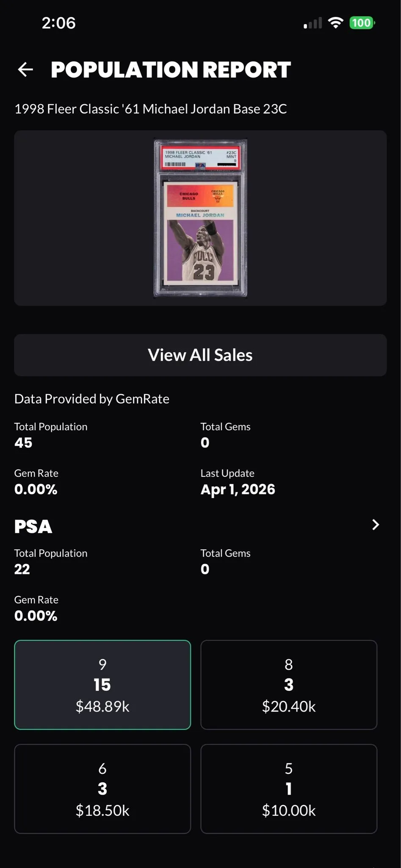Open the graded Michael Jordan card image

[200, 218]
